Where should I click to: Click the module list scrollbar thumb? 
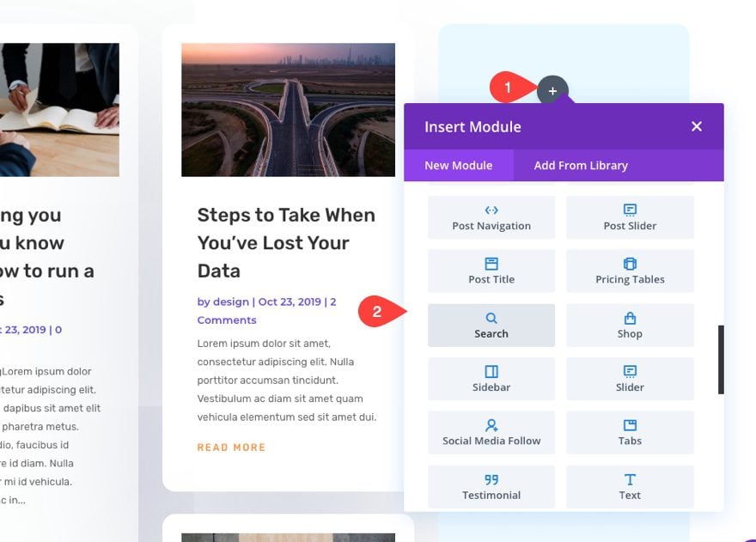721,359
